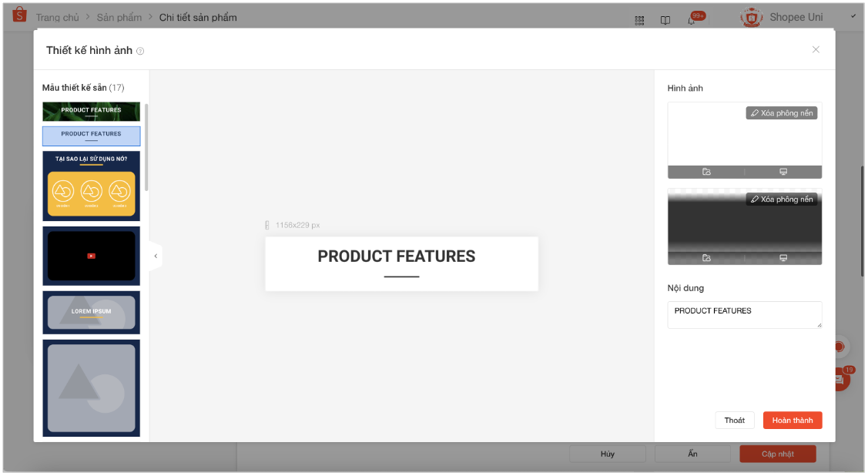This screenshot has height=476, width=868.
Task: Click the Nội dung text field
Action: pyautogui.click(x=744, y=314)
